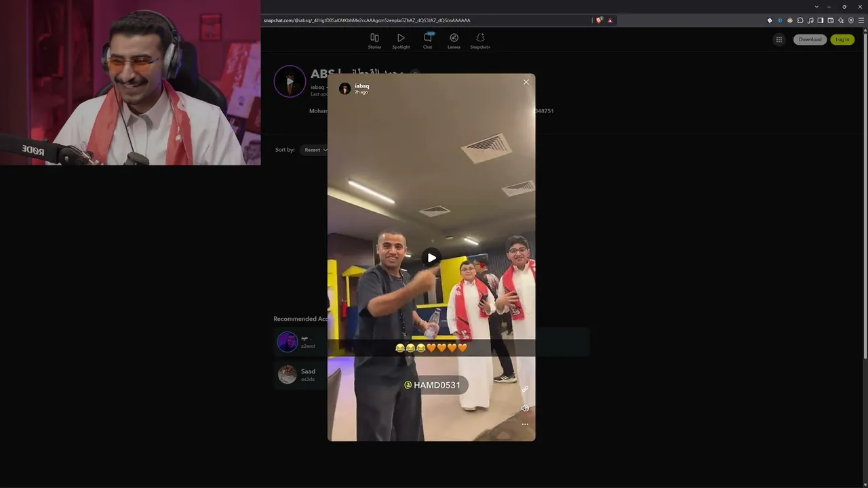The height and width of the screenshot is (488, 868).
Task: Click the Brave VPN shield icon
Action: pyautogui.click(x=851, y=20)
